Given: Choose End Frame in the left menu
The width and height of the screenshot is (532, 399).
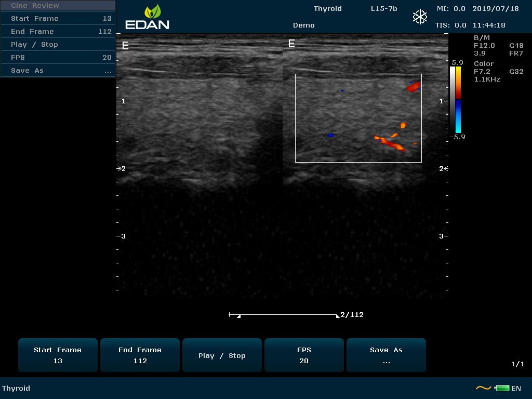Looking at the screenshot, I should click(x=58, y=31).
